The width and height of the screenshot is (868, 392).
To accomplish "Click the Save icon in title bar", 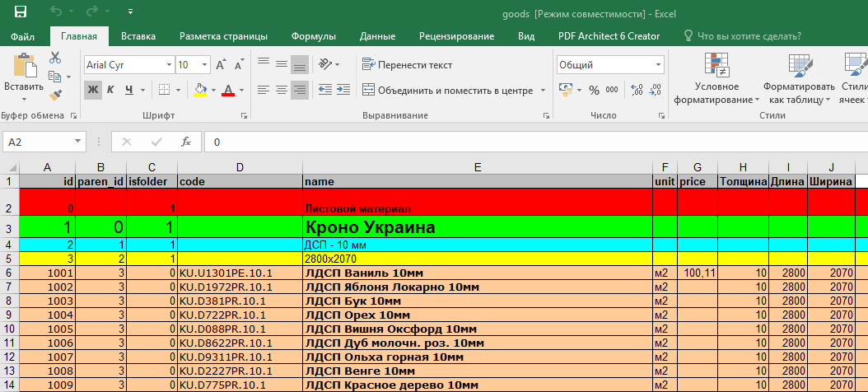I will (x=20, y=11).
